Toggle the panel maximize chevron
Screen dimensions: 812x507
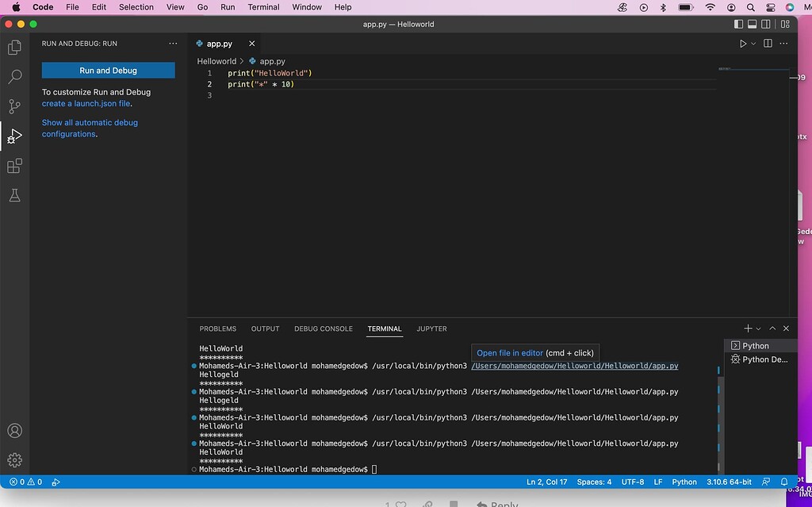(772, 328)
